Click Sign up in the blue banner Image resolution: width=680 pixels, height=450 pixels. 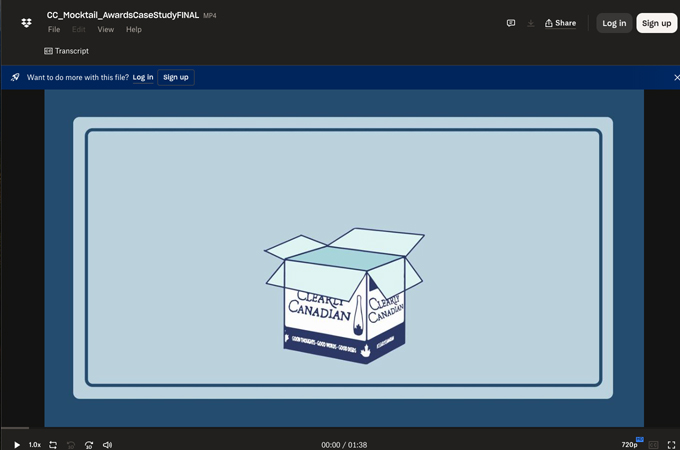click(x=176, y=77)
